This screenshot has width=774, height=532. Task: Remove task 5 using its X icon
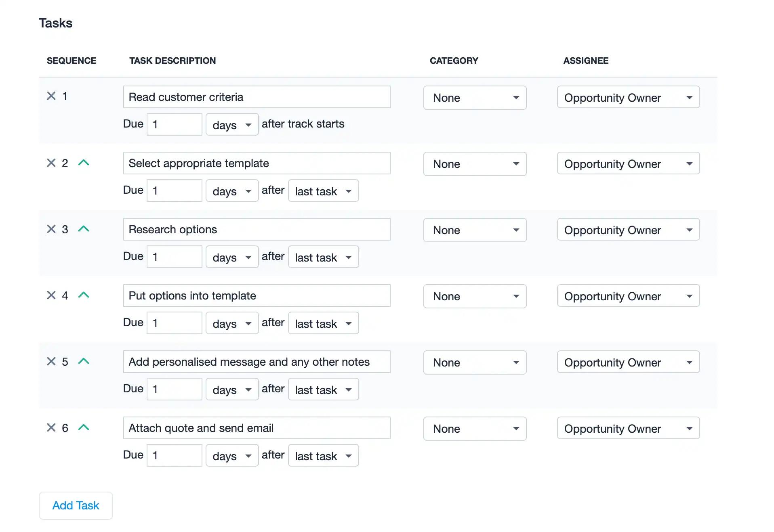point(51,362)
